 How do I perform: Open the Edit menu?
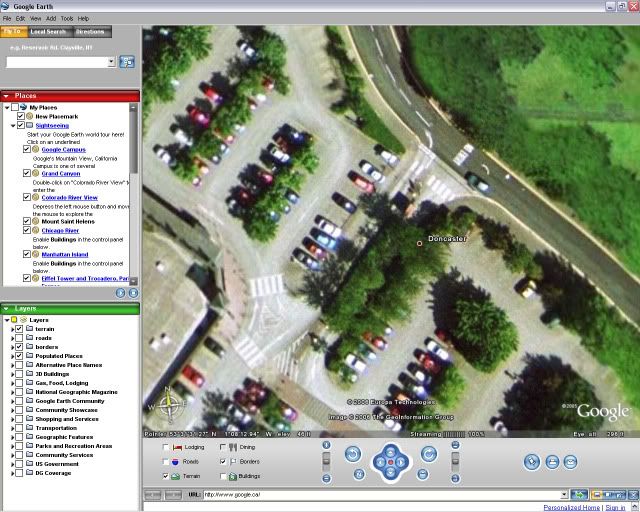click(20, 18)
